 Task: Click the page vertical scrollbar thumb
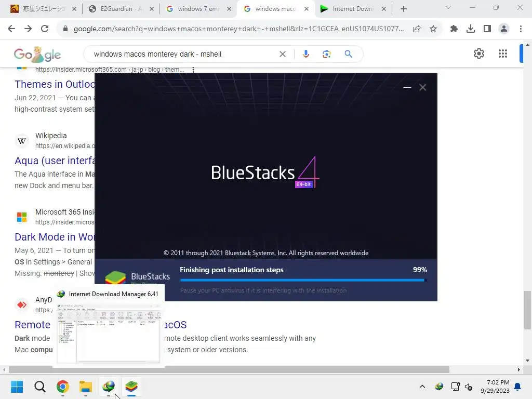[x=527, y=310]
